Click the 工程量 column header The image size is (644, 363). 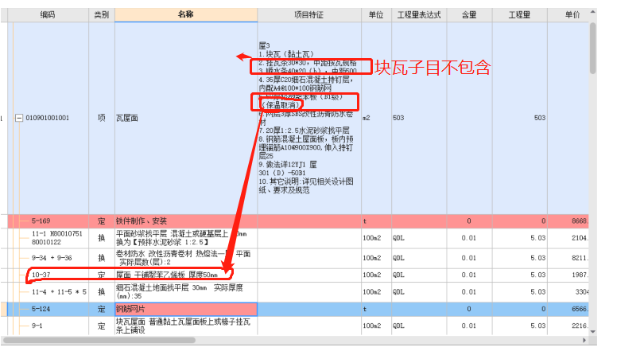click(x=519, y=15)
